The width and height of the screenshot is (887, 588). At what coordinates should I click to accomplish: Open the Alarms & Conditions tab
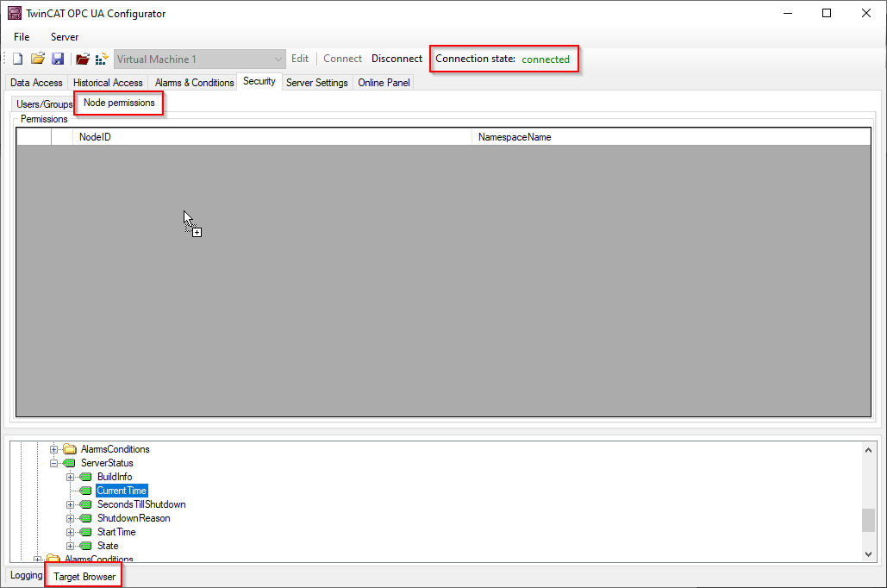coord(194,83)
